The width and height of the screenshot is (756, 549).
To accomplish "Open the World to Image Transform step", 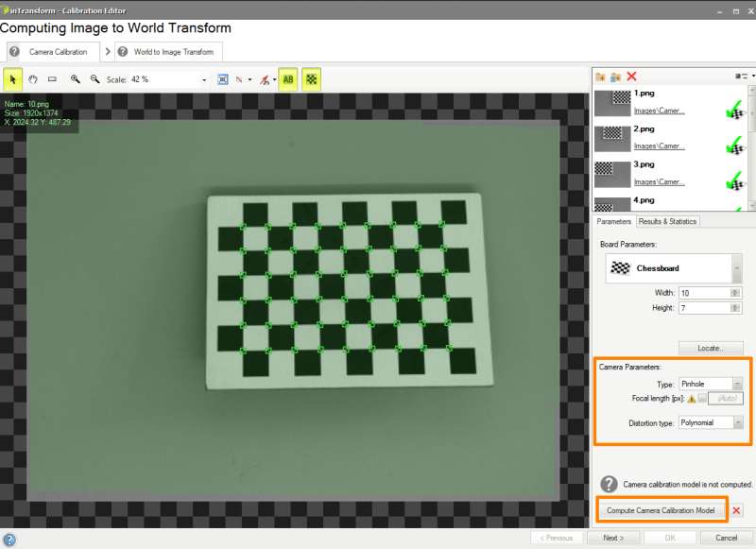I will click(x=174, y=52).
